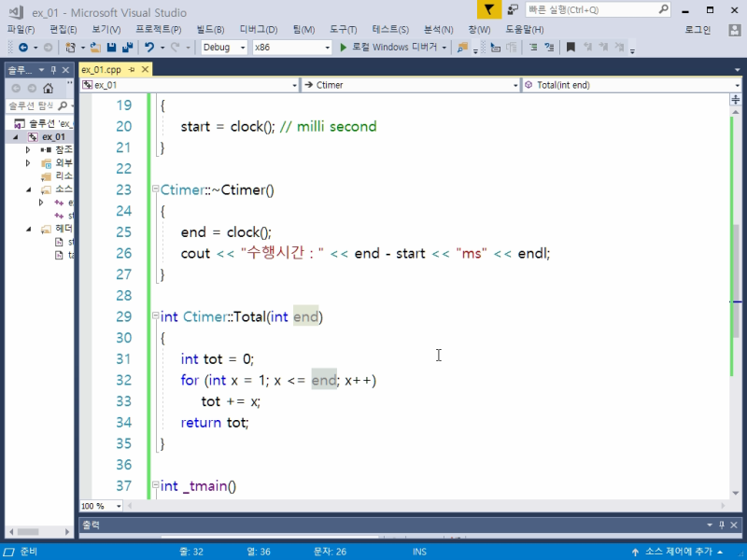Click line number 26 in the margin
The width and height of the screenshot is (747, 560).
tap(124, 253)
